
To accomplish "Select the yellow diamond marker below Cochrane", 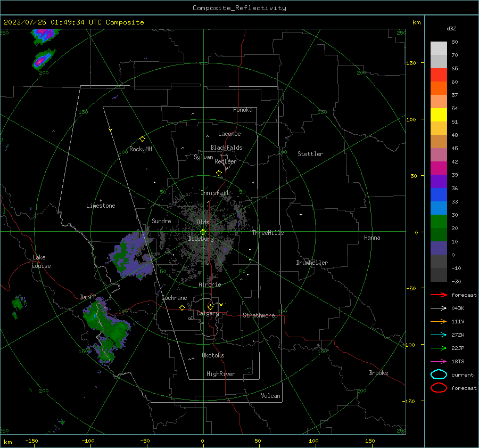I will pos(182,307).
